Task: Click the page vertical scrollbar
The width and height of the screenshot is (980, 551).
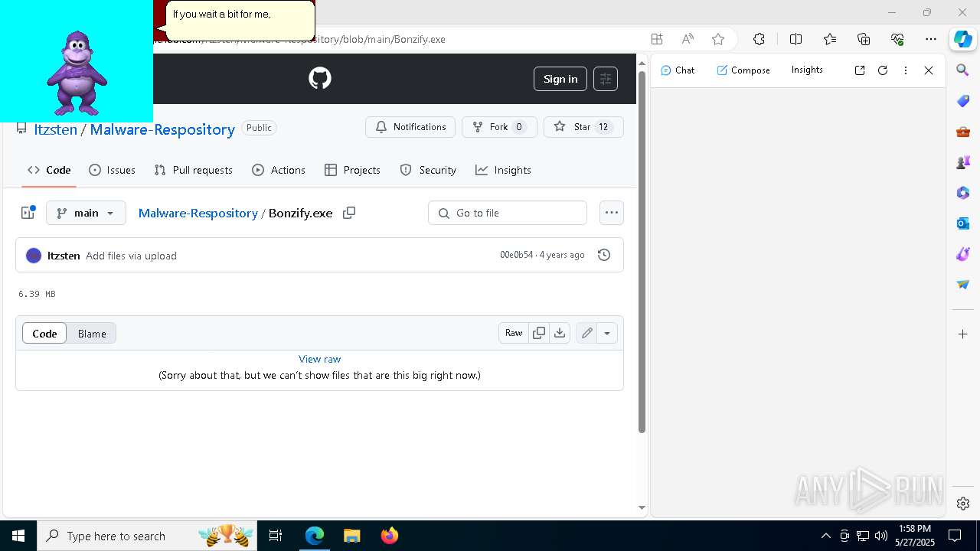Action: click(642, 253)
